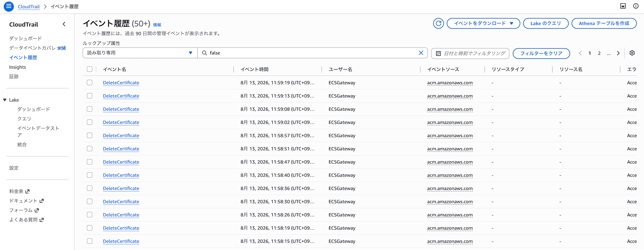Image resolution: width=644 pixels, height=250 pixels.
Task: Check the event at 11:59:02
Action: click(90, 122)
